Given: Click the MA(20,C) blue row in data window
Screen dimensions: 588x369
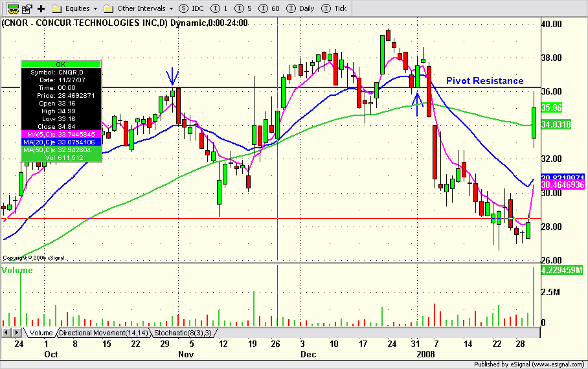Looking at the screenshot, I should point(61,142).
